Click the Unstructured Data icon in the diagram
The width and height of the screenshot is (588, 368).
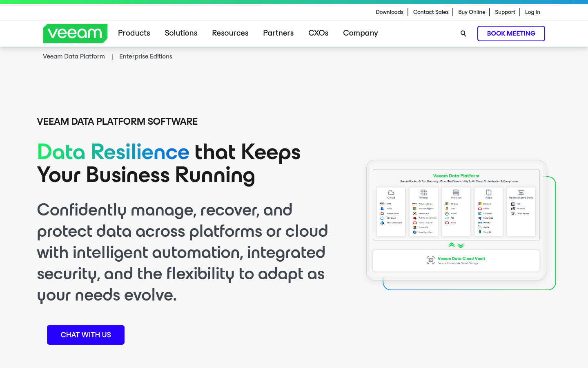(521, 193)
